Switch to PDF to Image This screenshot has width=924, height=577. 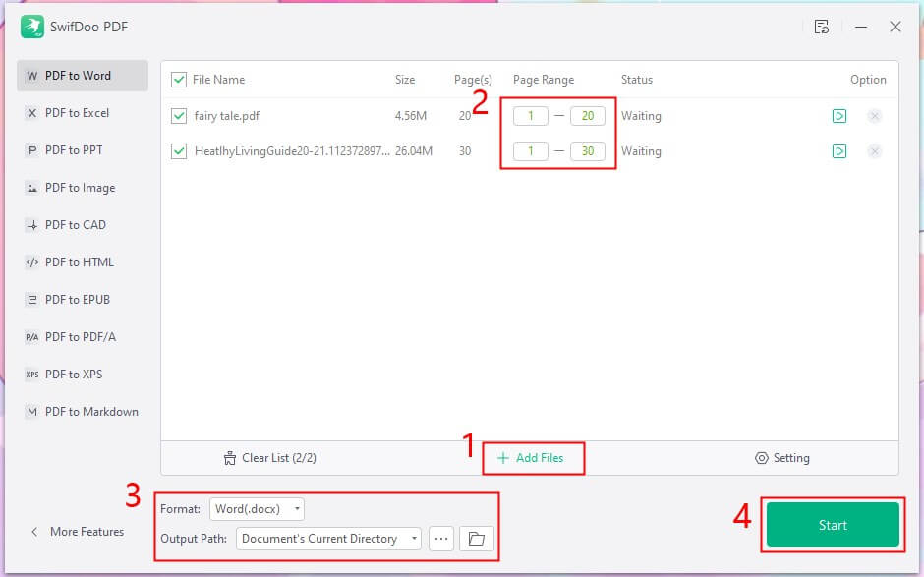pyautogui.click(x=83, y=188)
